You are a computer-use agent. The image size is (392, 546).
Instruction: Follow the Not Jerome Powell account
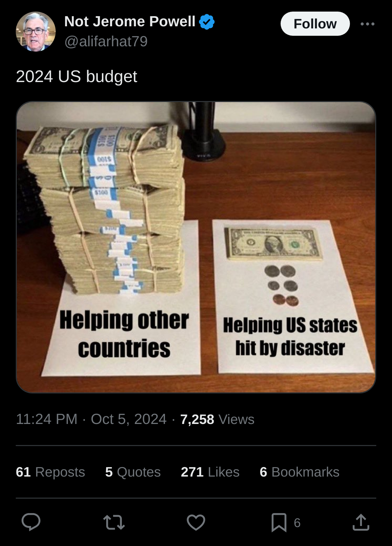click(315, 24)
